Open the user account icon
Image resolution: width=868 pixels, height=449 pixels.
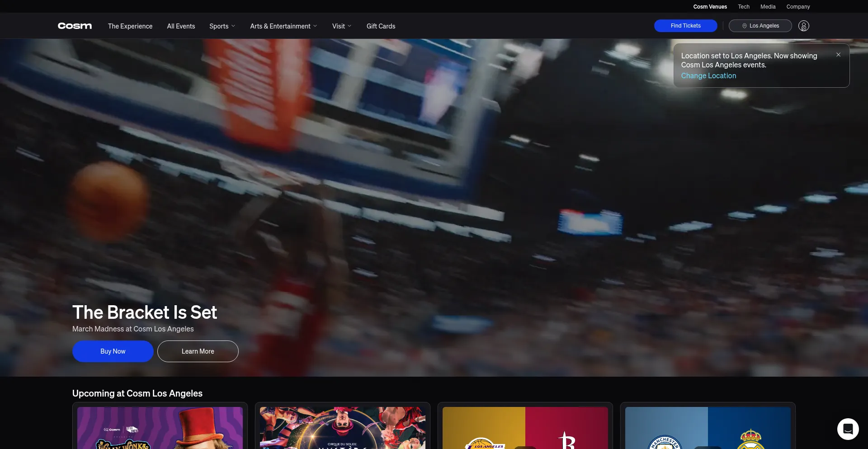(804, 26)
